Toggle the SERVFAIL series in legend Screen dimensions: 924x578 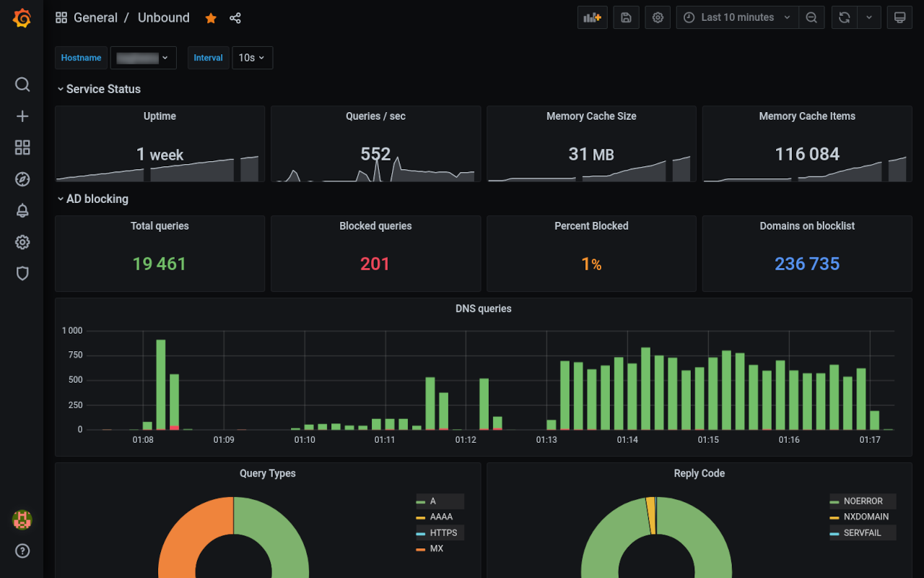click(x=863, y=533)
